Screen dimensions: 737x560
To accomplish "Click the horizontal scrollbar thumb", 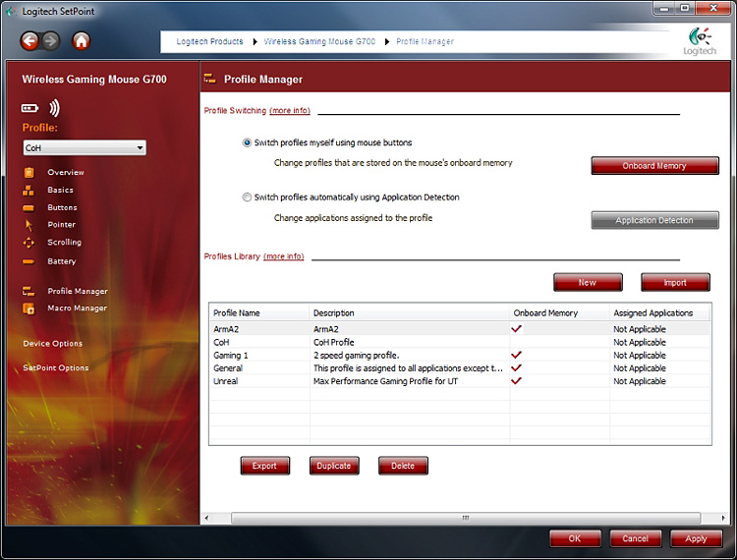I will (x=466, y=518).
